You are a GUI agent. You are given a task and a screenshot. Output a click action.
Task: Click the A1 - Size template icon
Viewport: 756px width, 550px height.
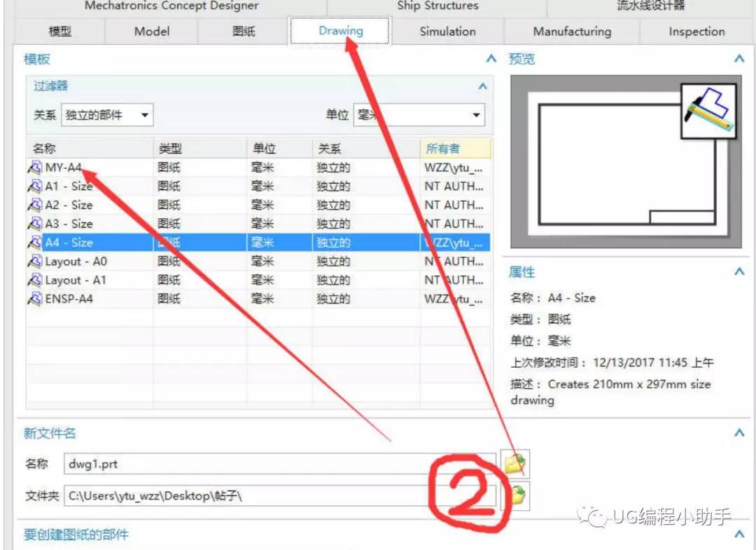pos(35,186)
